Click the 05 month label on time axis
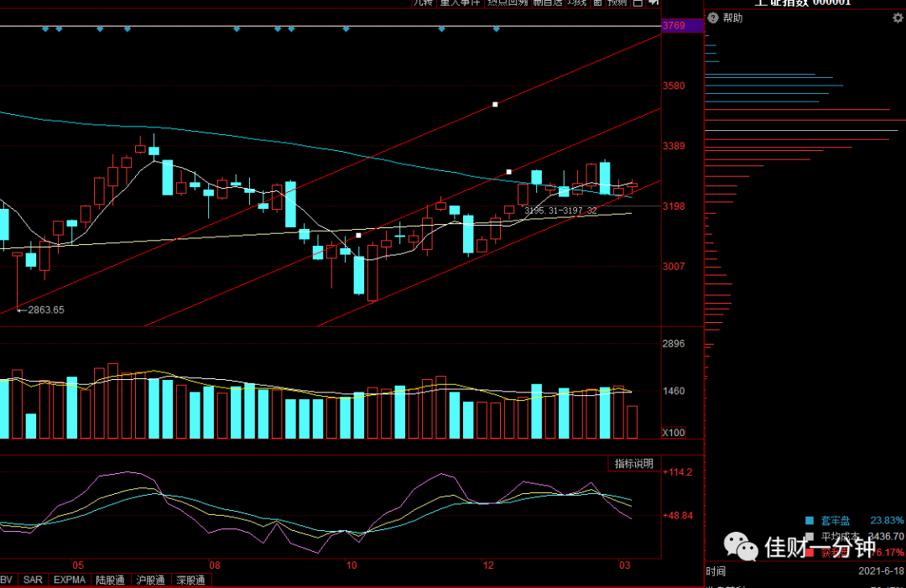 [x=78, y=565]
